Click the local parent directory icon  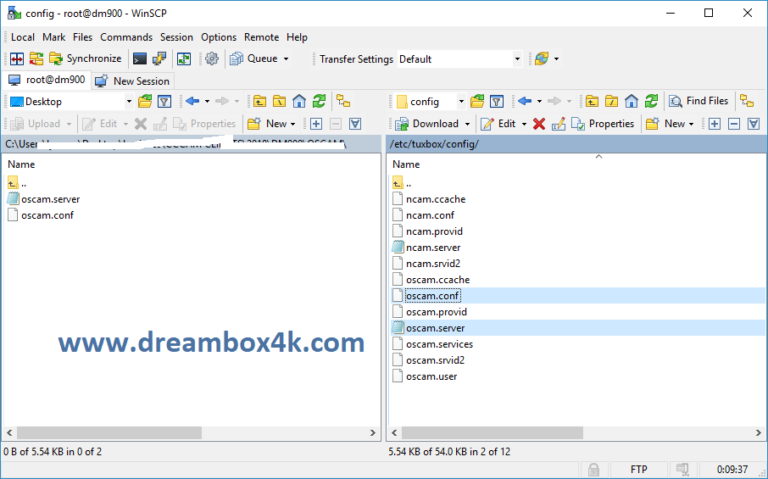coord(260,101)
